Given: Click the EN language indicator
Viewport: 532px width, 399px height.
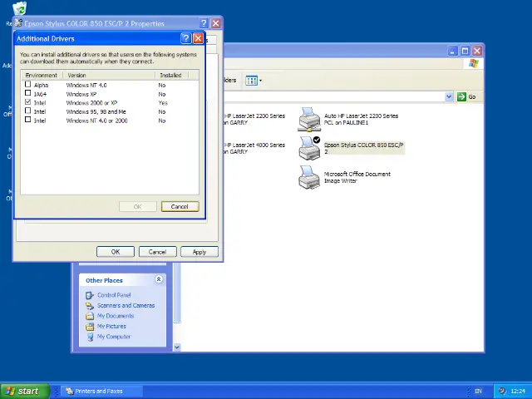Looking at the screenshot, I should coord(478,392).
